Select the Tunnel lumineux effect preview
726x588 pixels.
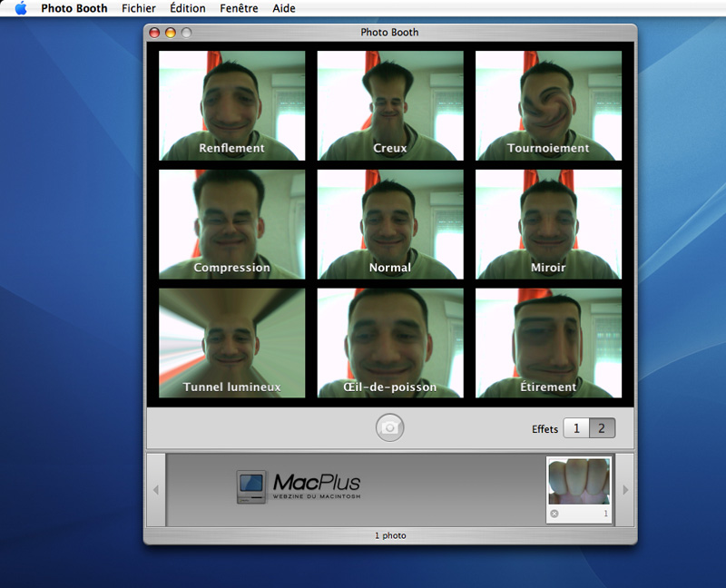tap(232, 343)
